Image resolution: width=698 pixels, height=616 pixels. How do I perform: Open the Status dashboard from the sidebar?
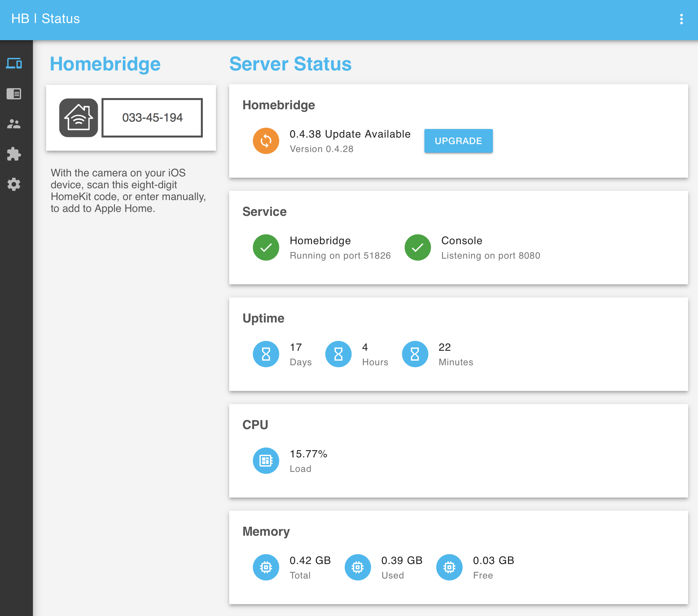(14, 64)
